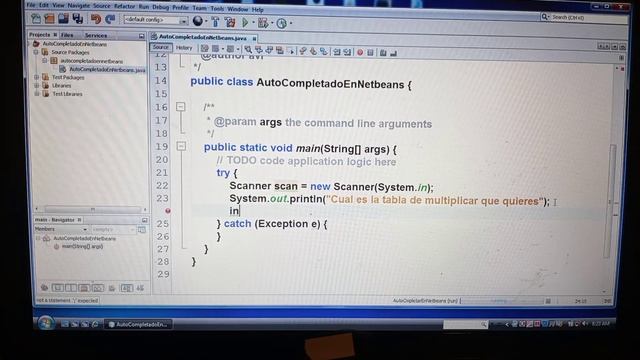Click the Profile Project clock icon
The width and height of the screenshot is (640, 360).
pos(281,24)
